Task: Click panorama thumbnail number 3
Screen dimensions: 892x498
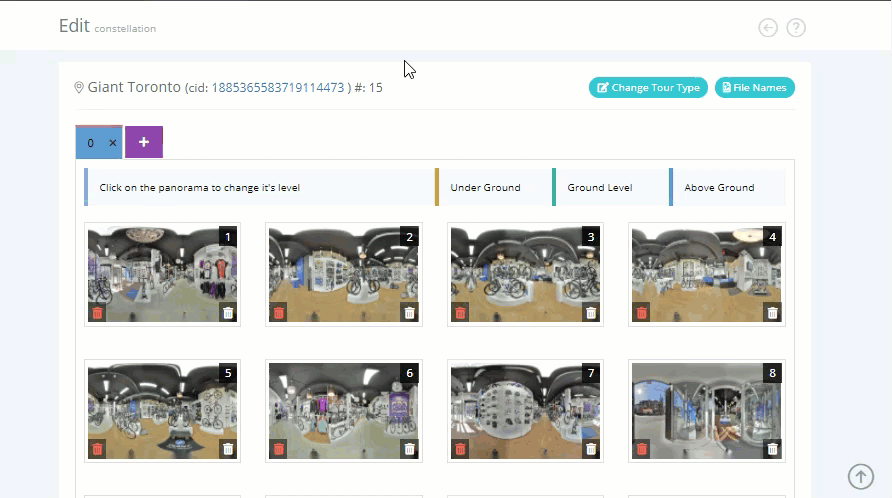Action: pyautogui.click(x=525, y=274)
